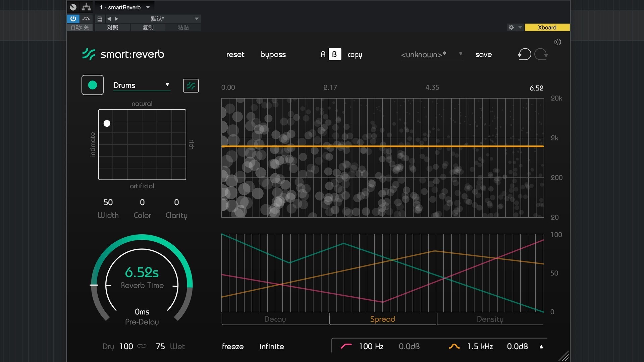644x362 pixels.
Task: Click the green wave icon beside Drums
Action: (191, 86)
